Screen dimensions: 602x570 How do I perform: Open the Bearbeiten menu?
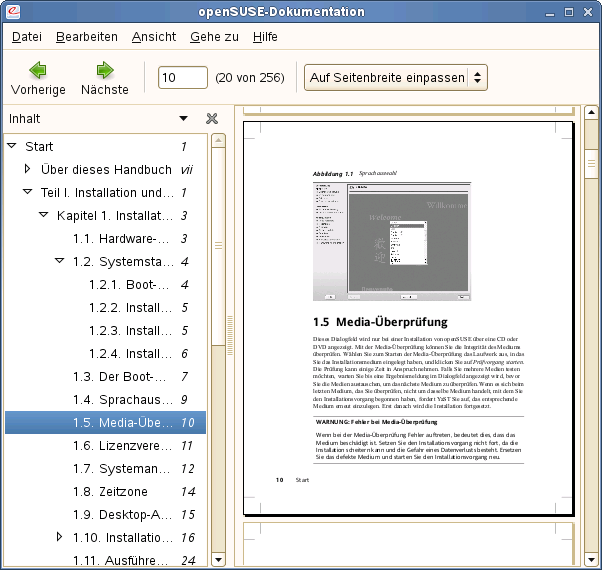(x=87, y=37)
